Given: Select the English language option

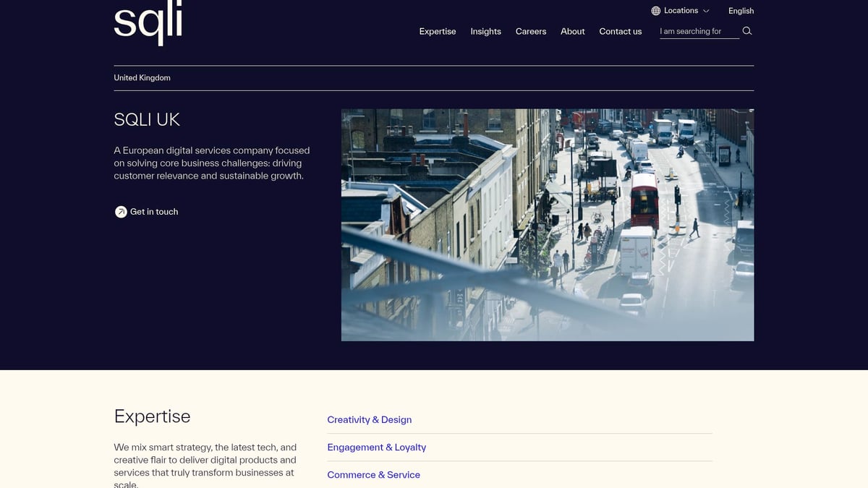Looking at the screenshot, I should [x=741, y=11].
